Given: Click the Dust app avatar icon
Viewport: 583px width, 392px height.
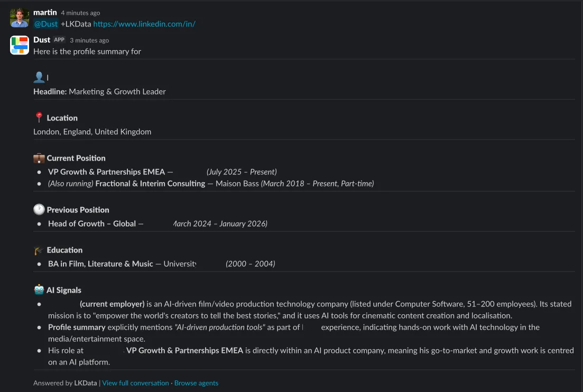Looking at the screenshot, I should [20, 45].
